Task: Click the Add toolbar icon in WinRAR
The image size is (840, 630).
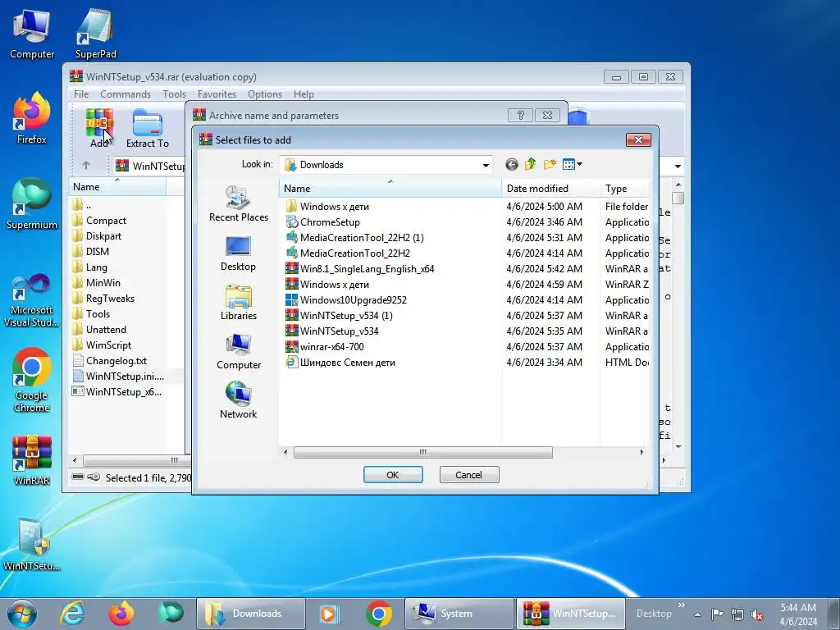Action: 99,128
